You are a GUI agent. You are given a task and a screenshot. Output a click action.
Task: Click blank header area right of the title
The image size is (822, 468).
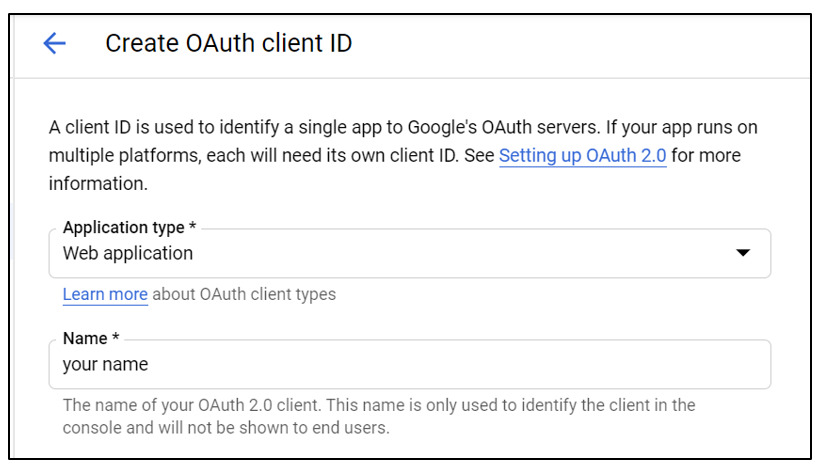pos(600,43)
